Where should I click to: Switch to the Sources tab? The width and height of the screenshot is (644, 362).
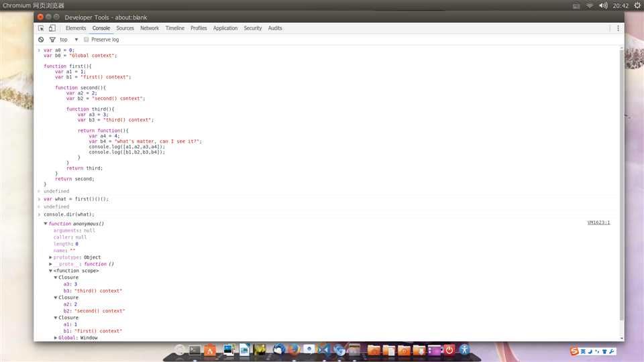click(125, 28)
